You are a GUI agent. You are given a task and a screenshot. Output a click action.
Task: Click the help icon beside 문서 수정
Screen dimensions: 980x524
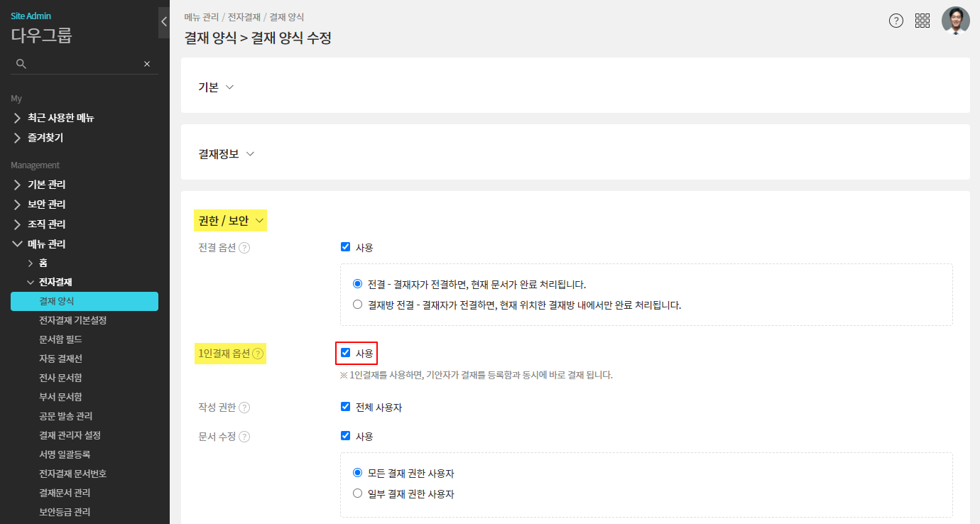tap(244, 437)
